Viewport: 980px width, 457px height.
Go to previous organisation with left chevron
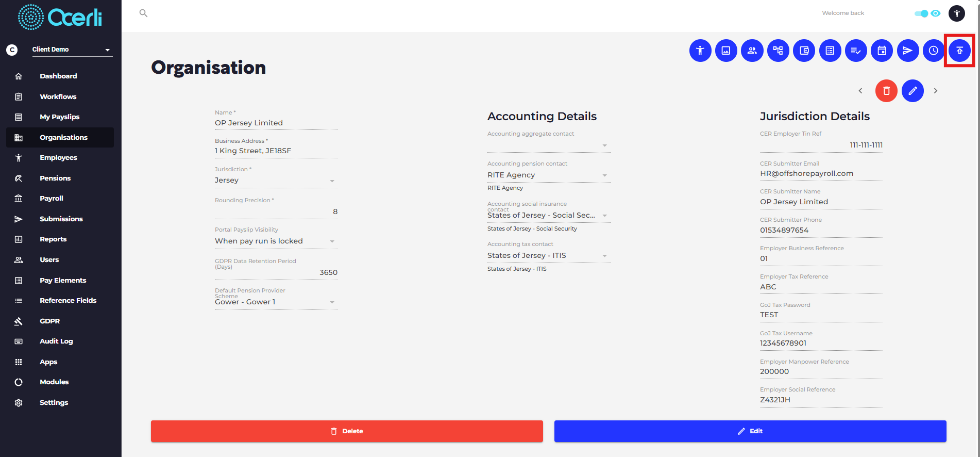click(860, 91)
